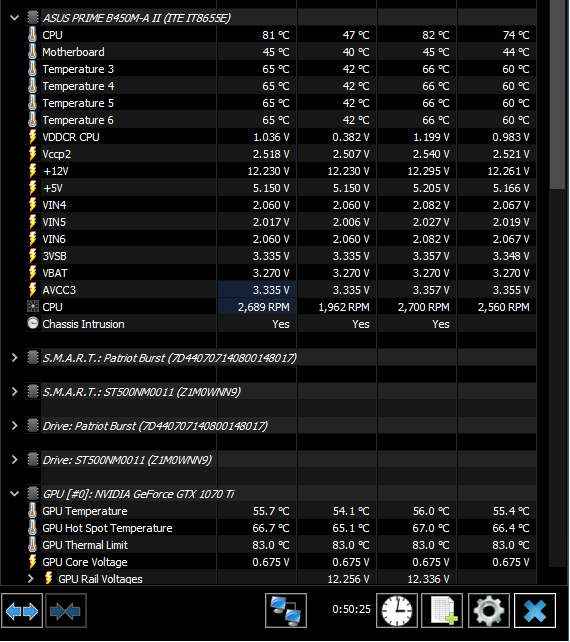570x642 pixels.
Task: Click the GPU Hot Spot 67.0 °C maximum value
Action: [431, 528]
